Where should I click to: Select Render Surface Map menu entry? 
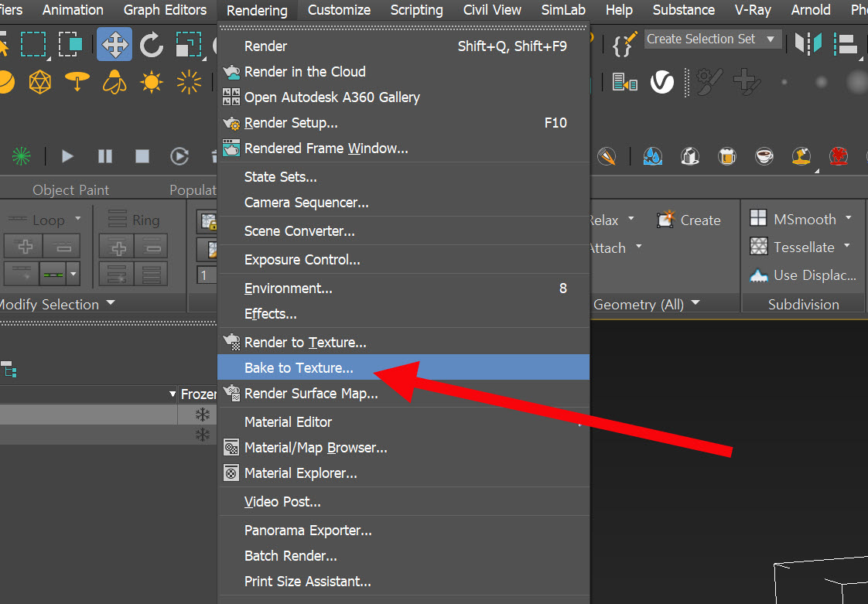404,394
